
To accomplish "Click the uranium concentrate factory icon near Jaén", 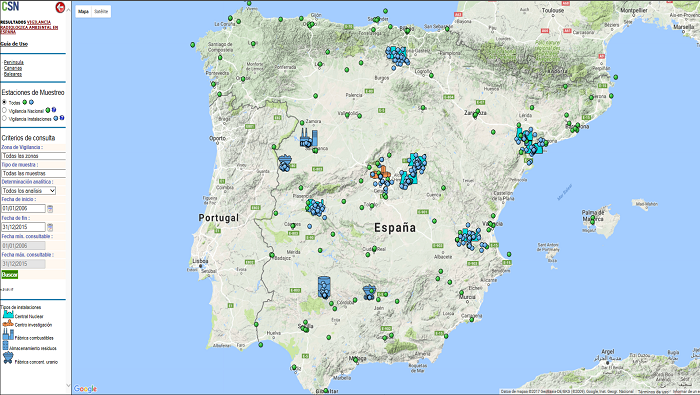I will point(369,292).
